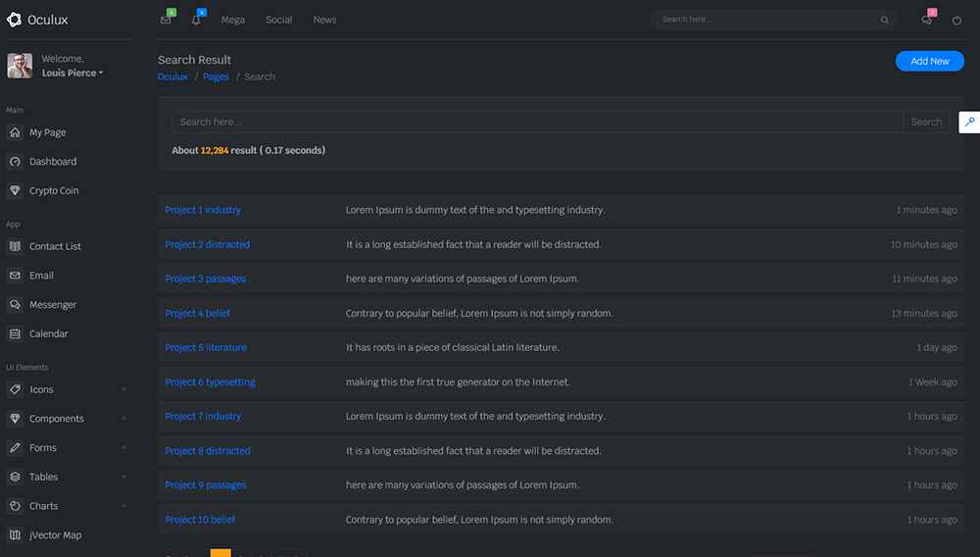Viewport: 980px width, 557px height.
Task: Open the floating theme settings icon
Action: pos(969,122)
